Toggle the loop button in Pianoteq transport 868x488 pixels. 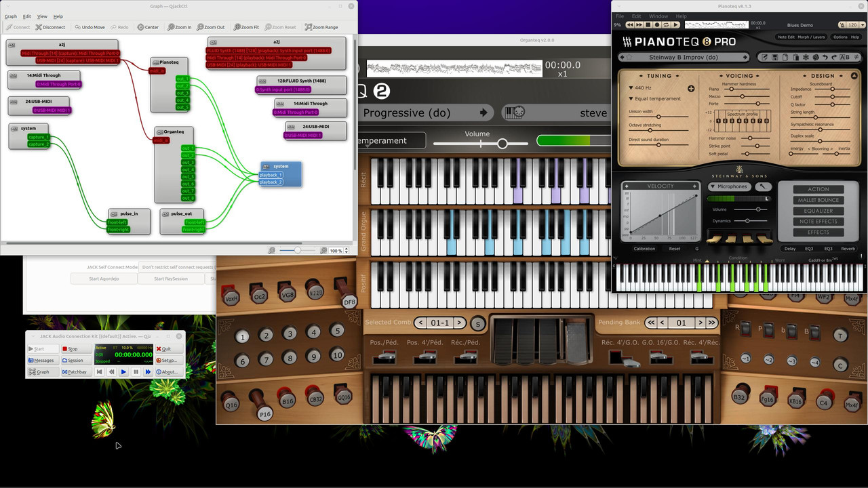pyautogui.click(x=666, y=25)
